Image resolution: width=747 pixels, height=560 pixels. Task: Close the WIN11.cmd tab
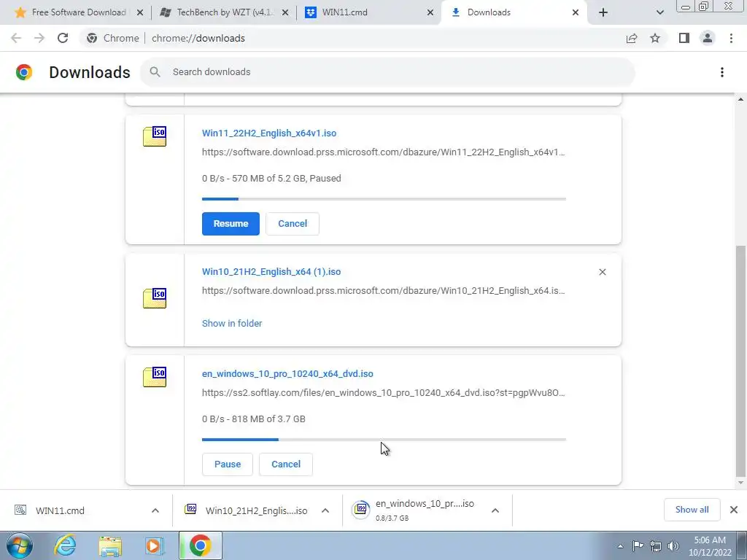point(430,12)
